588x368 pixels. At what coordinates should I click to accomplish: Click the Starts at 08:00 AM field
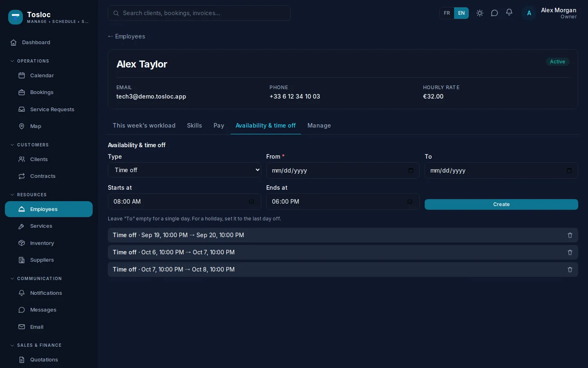point(185,202)
